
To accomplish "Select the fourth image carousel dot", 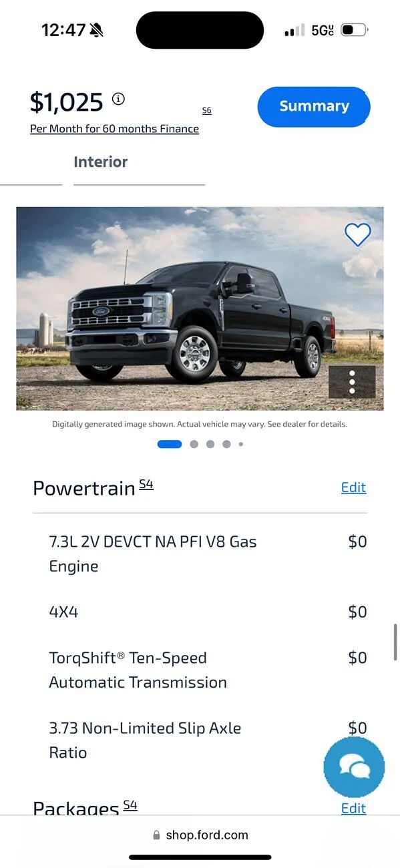I will (226, 443).
